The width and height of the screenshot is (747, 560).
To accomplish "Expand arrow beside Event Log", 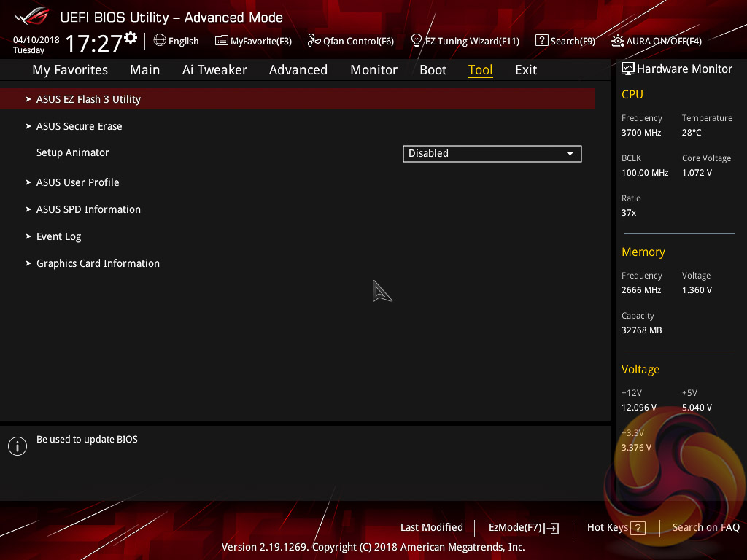I will click(x=28, y=237).
